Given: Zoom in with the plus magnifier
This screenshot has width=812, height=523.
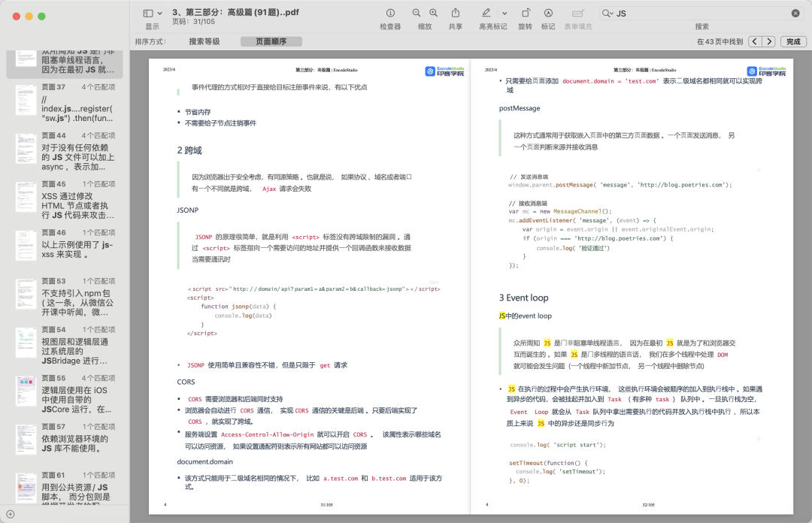Looking at the screenshot, I should [x=434, y=13].
